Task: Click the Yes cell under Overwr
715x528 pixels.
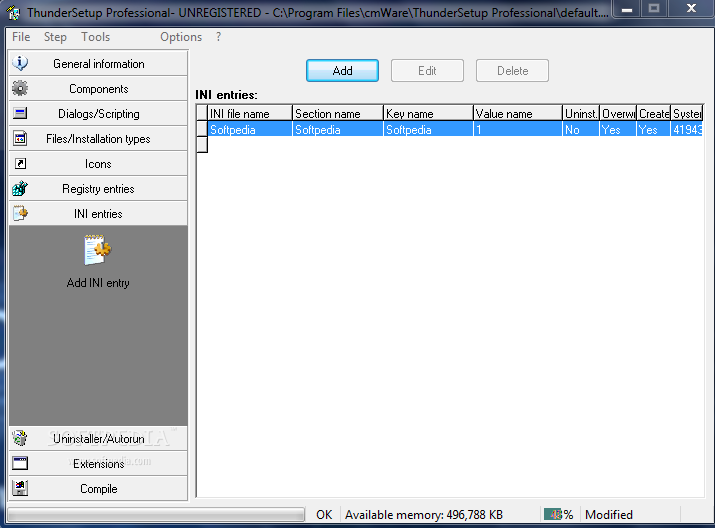Action: pos(618,129)
